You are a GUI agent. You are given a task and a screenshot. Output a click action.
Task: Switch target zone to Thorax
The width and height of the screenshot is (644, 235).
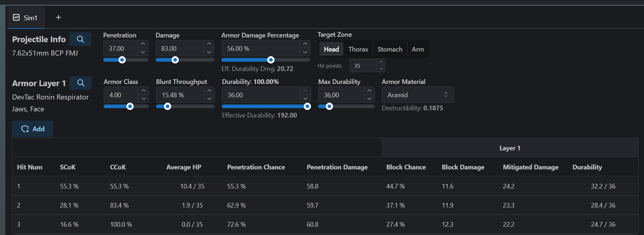tap(358, 49)
